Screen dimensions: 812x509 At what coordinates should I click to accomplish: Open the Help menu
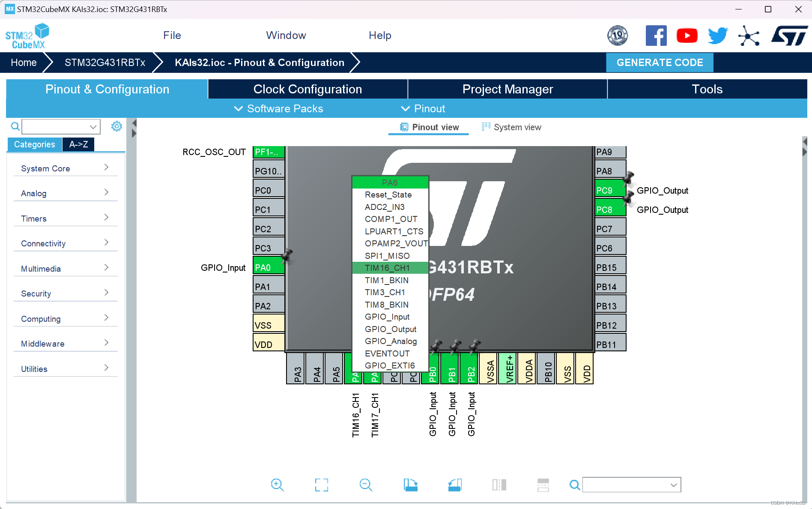[x=380, y=36]
